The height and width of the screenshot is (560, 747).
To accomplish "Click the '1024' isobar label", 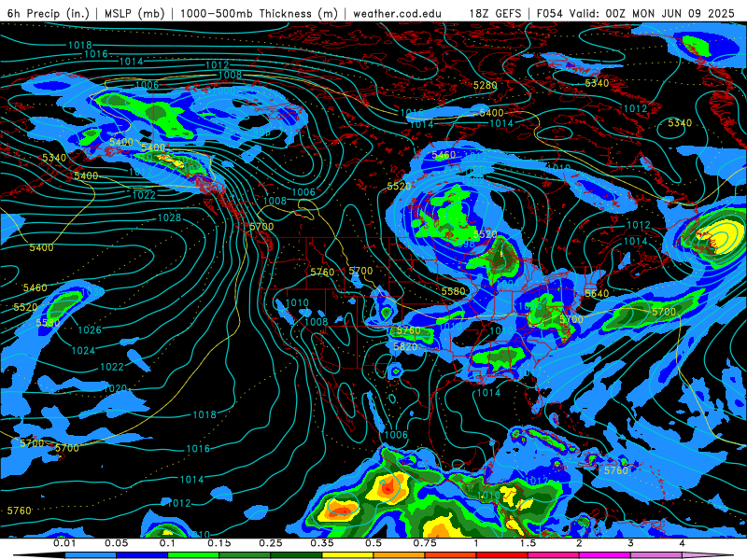I will tap(83, 351).
